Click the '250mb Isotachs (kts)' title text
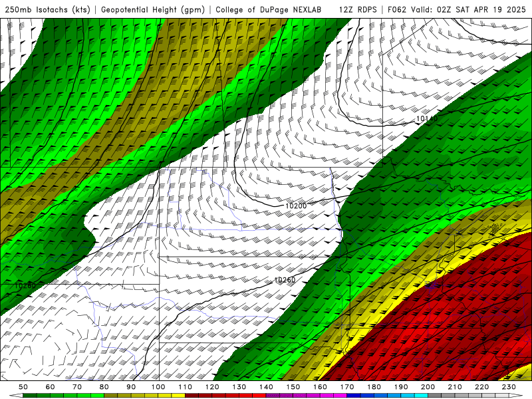The image size is (532, 399). [47, 9]
